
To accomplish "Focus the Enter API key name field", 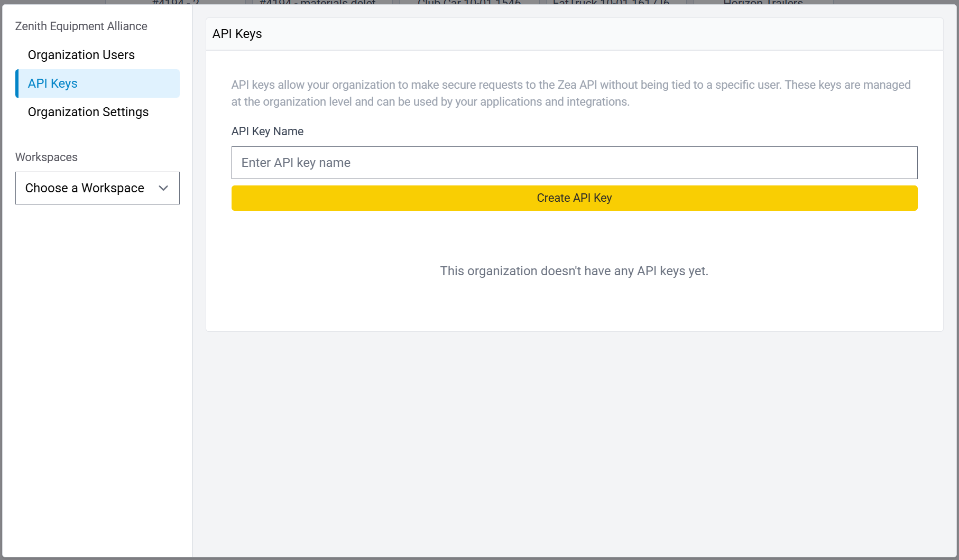I will click(x=574, y=163).
